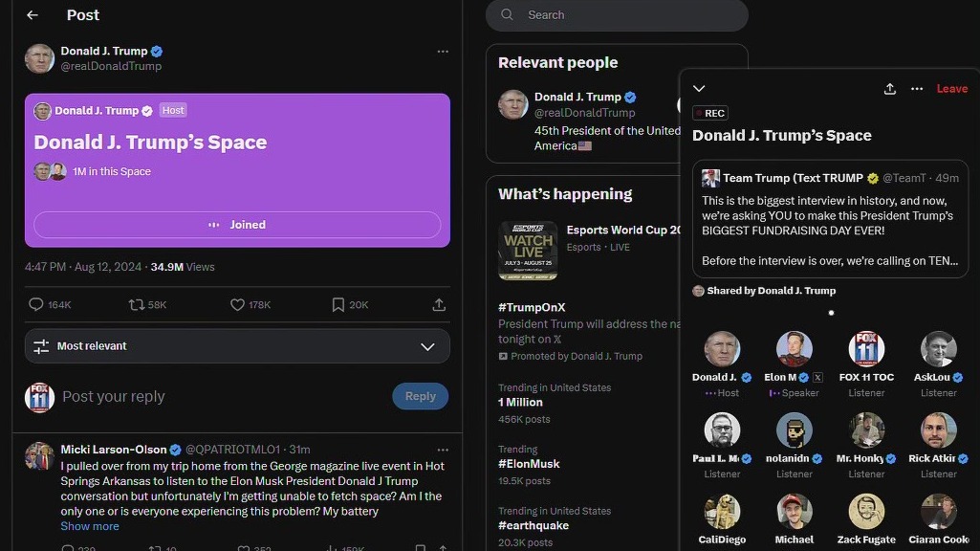Share the Space via the upload icon

890,89
